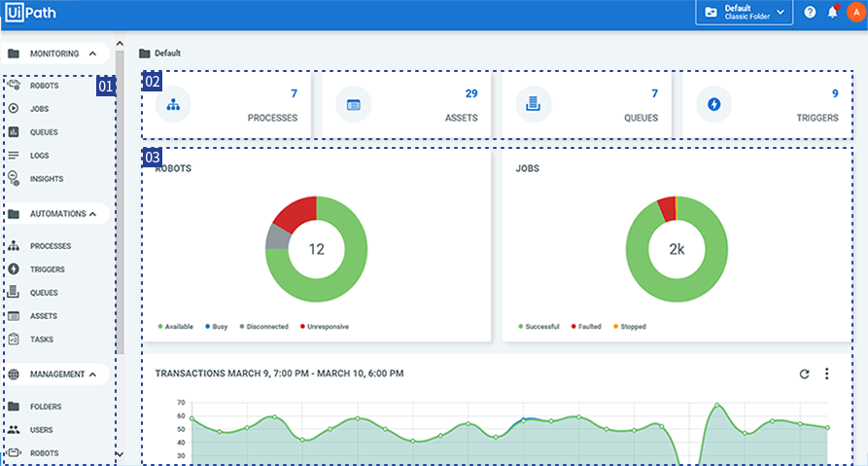
Task: Click sidebar scroll up arrow
Action: (120, 44)
